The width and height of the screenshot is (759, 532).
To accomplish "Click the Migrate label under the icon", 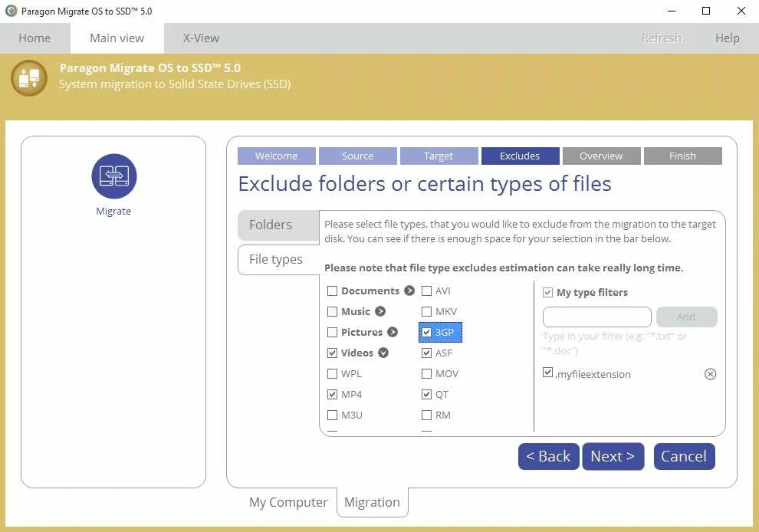I will (113, 211).
